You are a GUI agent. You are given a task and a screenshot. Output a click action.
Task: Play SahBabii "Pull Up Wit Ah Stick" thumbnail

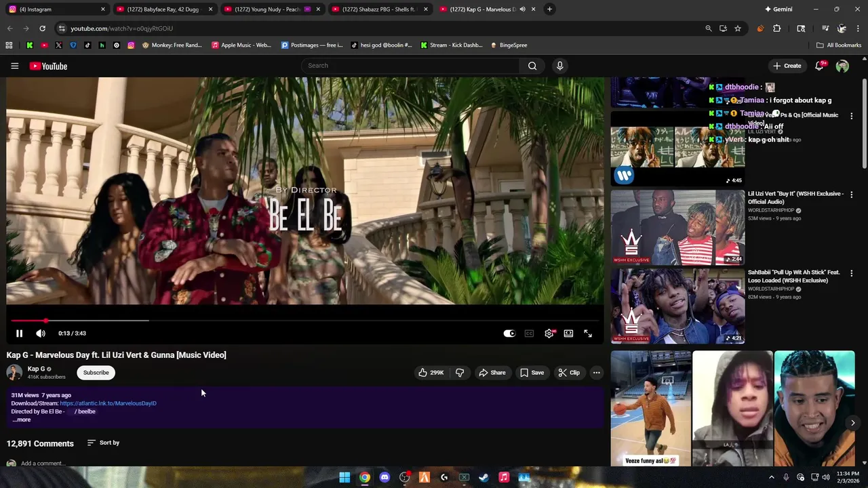pos(677,306)
